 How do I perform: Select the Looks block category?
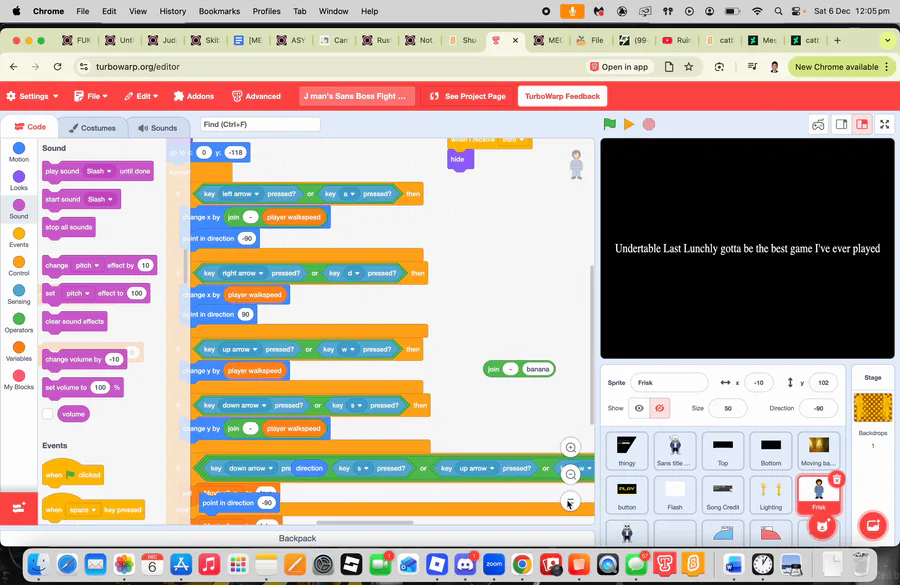(19, 180)
